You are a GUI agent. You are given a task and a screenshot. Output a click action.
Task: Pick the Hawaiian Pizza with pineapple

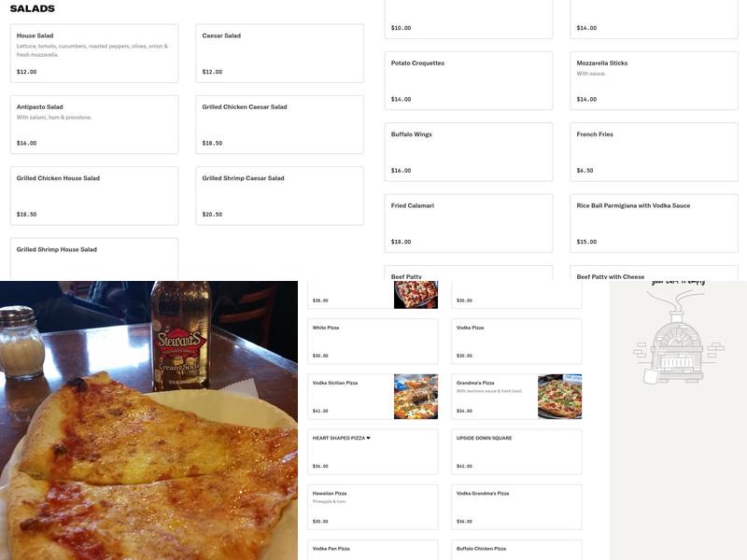(x=372, y=504)
